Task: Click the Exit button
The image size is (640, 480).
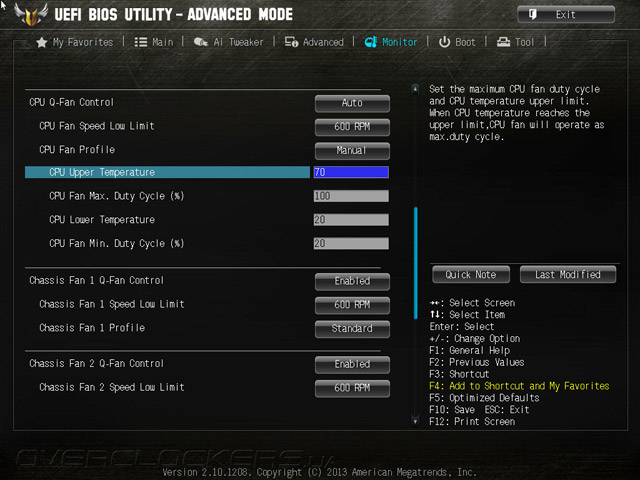Action: pos(566,15)
